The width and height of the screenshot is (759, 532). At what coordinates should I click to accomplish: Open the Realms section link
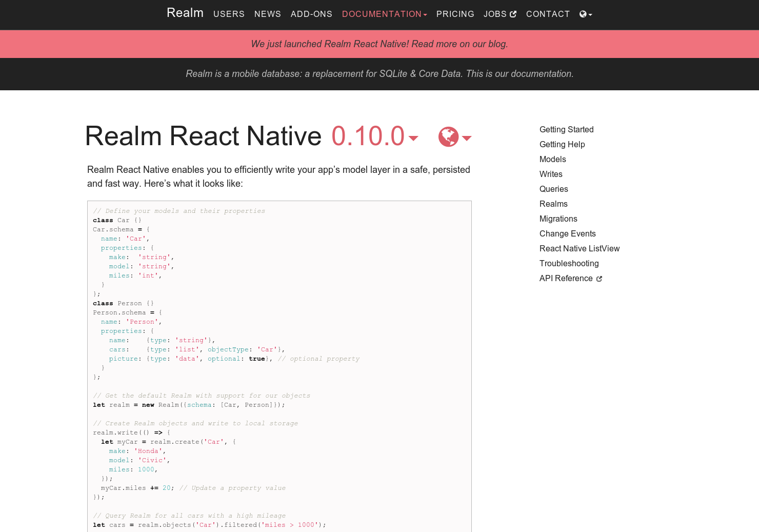(553, 204)
